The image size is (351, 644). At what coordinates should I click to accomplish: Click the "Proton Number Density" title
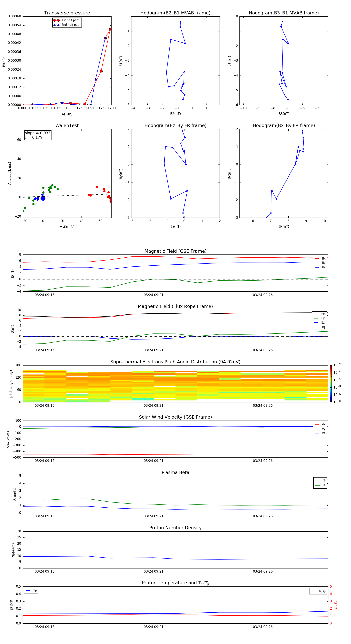pyautogui.click(x=175, y=528)
